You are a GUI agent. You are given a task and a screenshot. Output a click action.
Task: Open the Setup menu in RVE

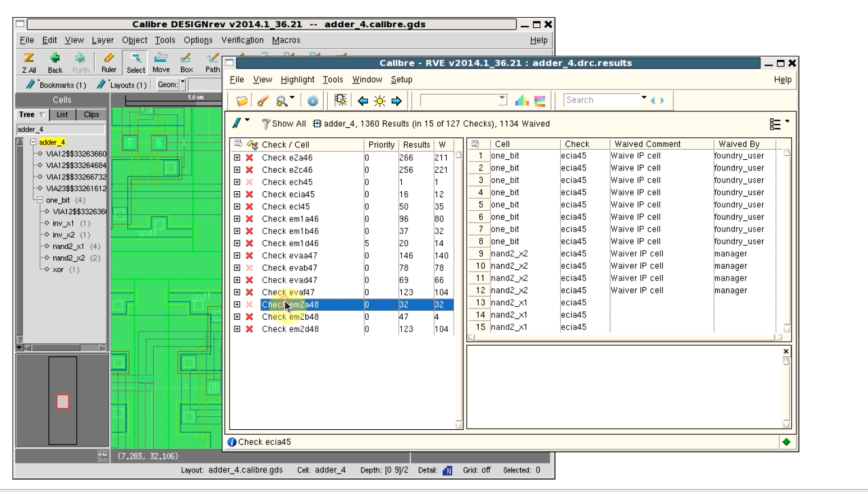click(401, 79)
